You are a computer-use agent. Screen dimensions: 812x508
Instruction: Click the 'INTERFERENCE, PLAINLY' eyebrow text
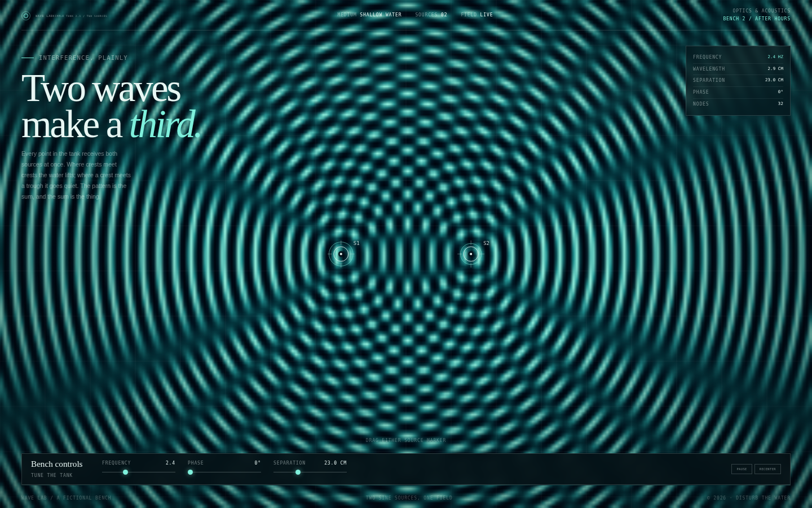pos(83,58)
